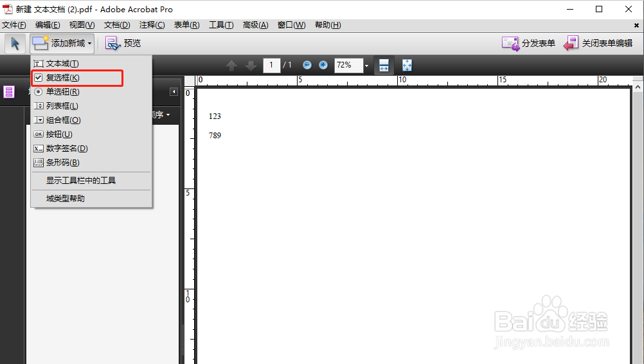Click the 72% zoom field
644x364 pixels.
tap(349, 65)
